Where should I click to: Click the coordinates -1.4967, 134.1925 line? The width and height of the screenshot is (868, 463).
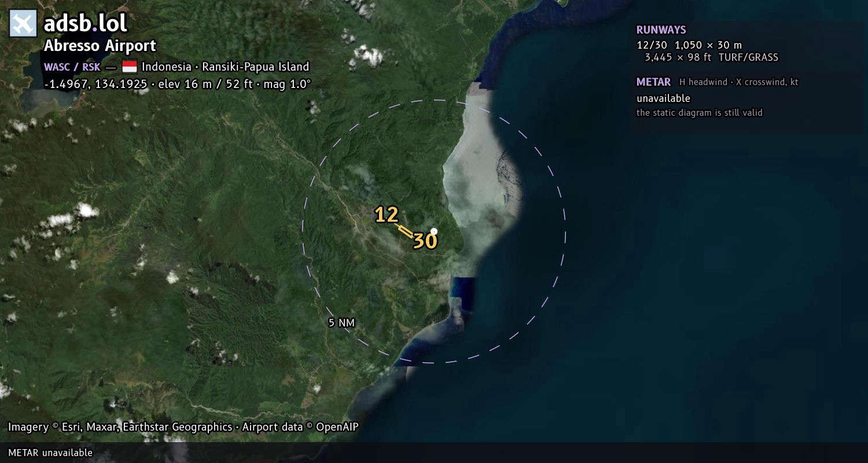[178, 84]
